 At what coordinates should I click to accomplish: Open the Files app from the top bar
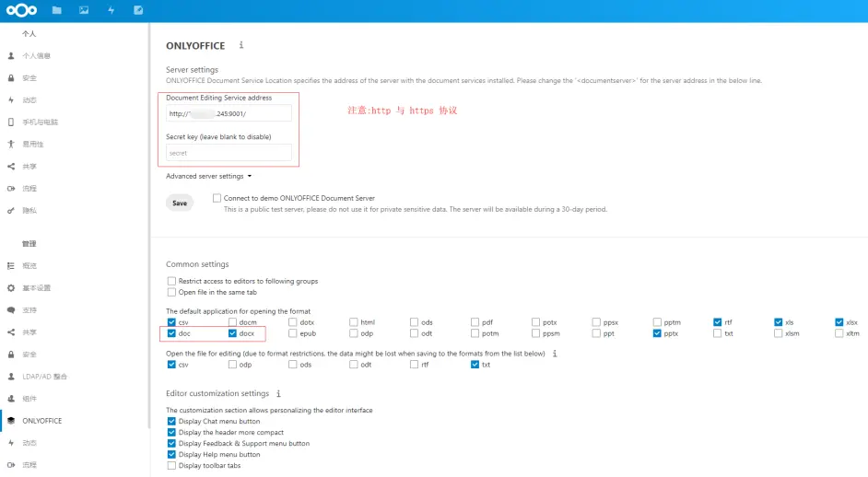pos(56,10)
